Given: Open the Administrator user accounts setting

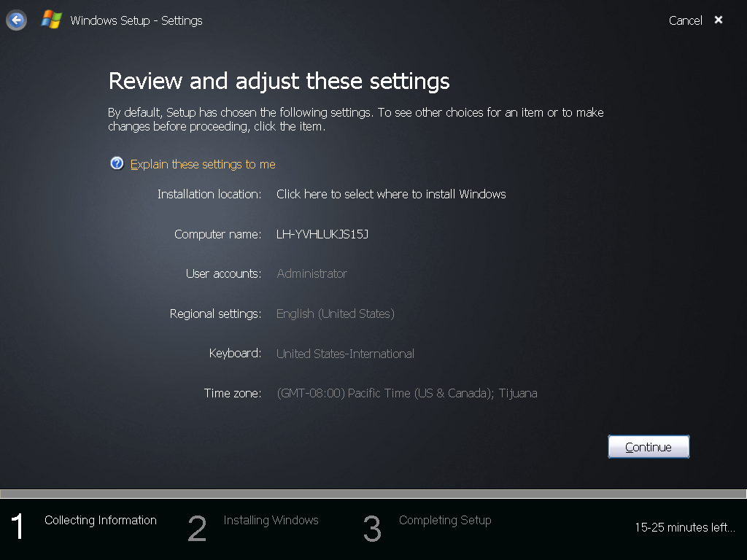Looking at the screenshot, I should click(312, 274).
